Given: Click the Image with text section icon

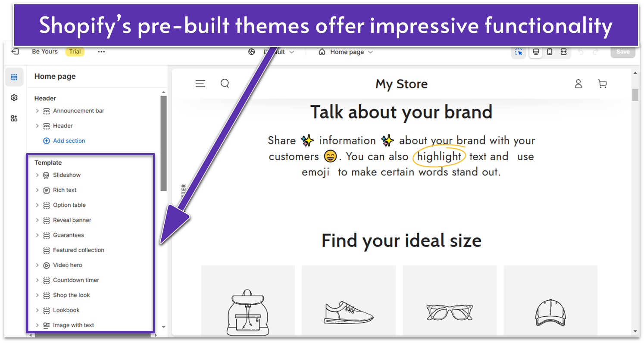Looking at the screenshot, I should pos(47,325).
